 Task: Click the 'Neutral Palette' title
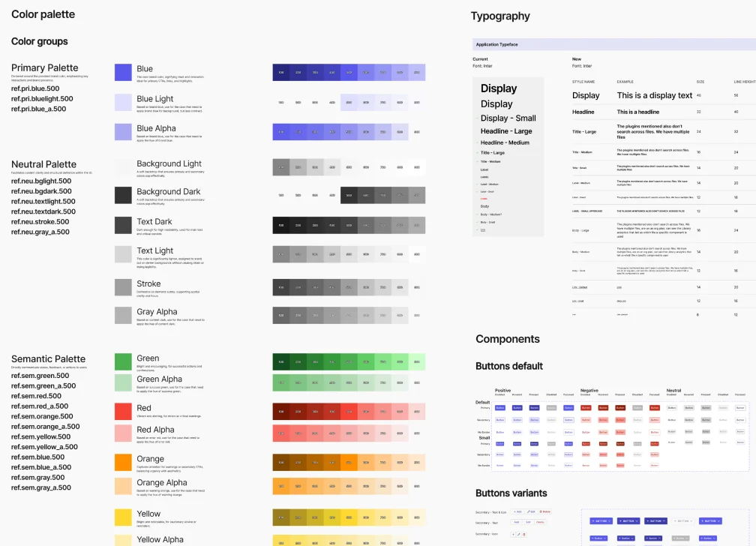[43, 164]
